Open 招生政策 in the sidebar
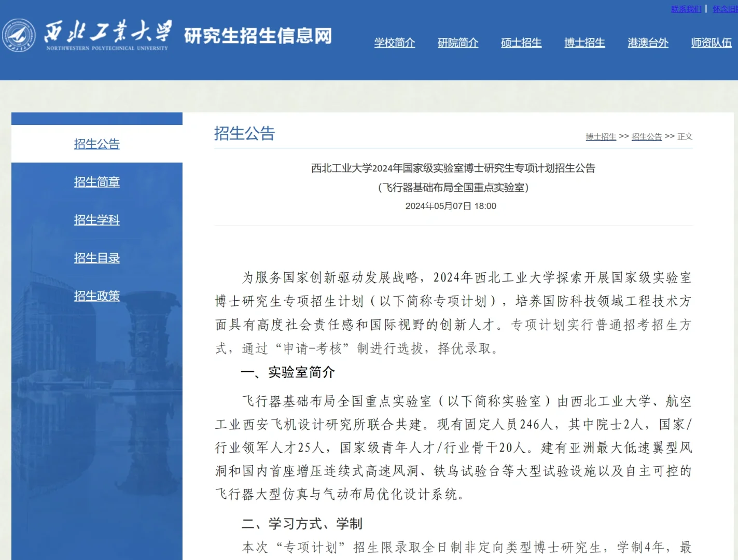Screen dimensions: 738x560 (x=97, y=296)
